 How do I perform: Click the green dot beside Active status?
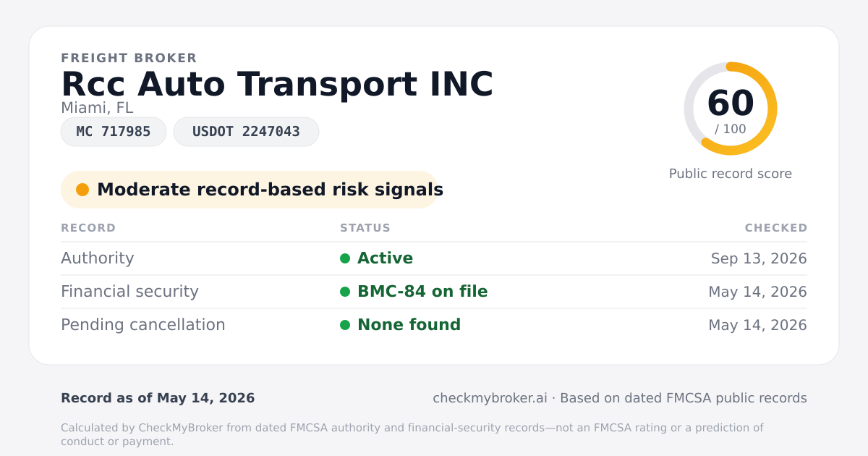(345, 258)
